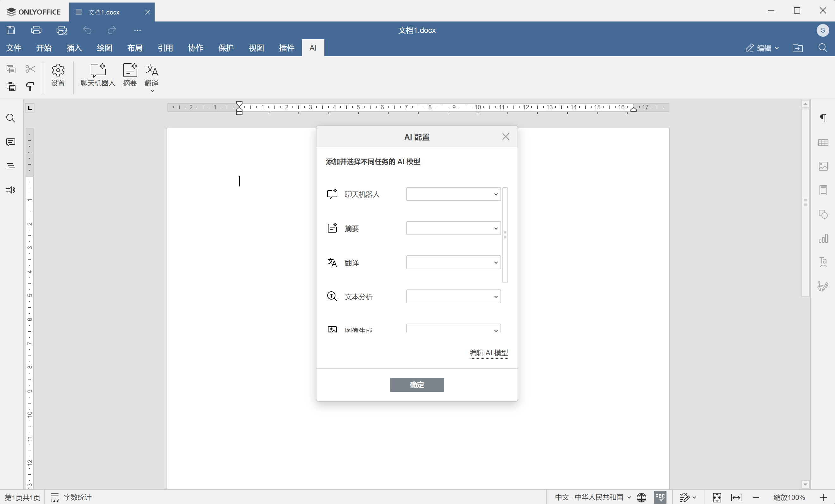
Task: Open the quick print icon
Action: (62, 30)
